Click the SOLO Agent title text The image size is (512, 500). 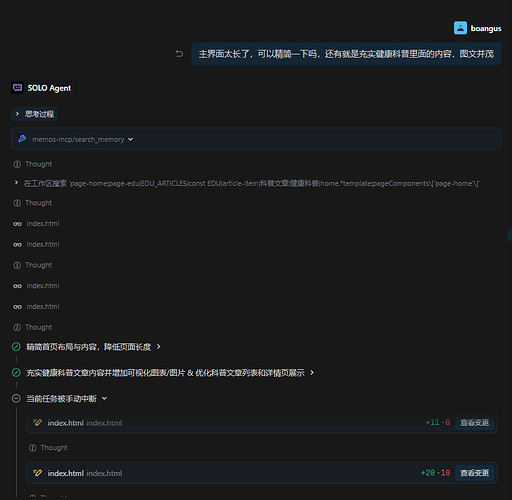49,88
